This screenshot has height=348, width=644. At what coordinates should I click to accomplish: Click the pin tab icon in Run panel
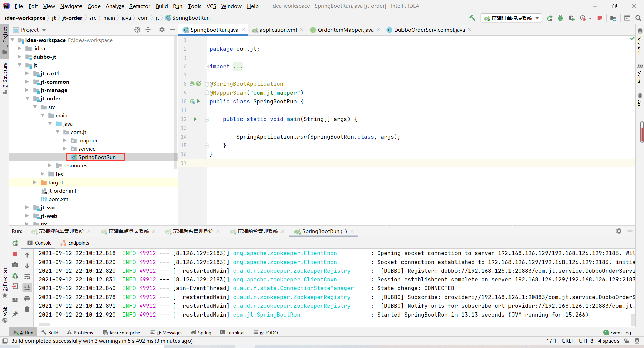15,314
